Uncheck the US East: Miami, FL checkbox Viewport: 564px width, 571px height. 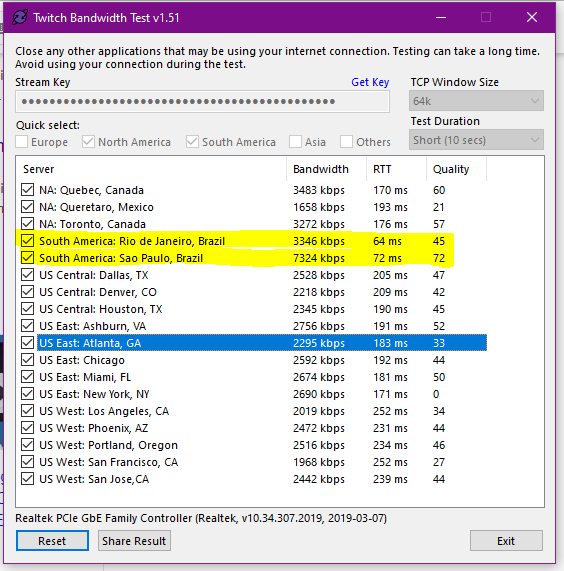tap(27, 377)
